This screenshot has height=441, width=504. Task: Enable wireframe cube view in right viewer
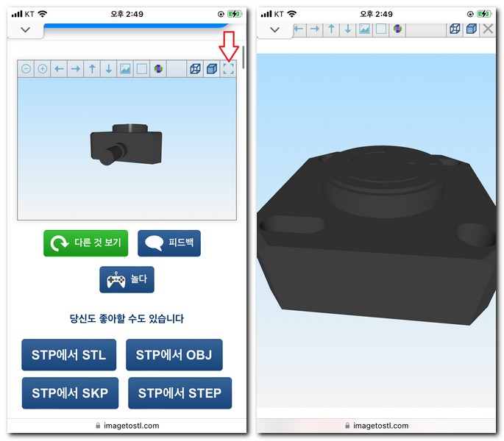(455, 29)
